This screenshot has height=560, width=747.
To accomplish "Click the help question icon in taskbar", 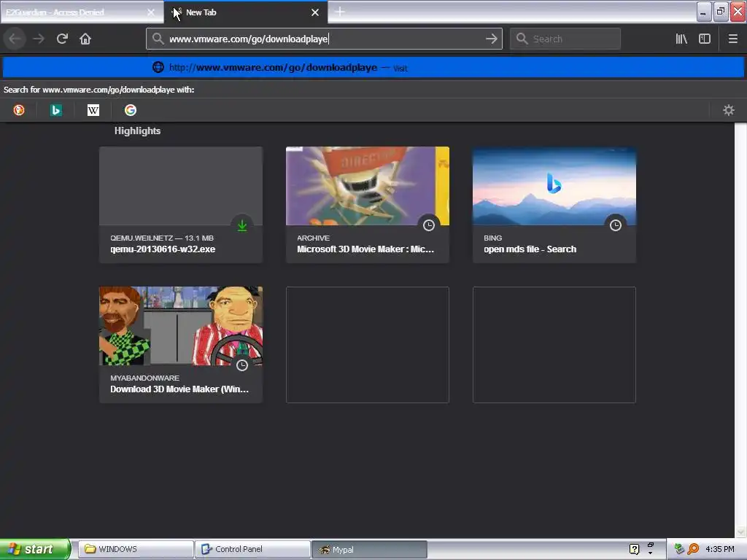I will point(634,549).
